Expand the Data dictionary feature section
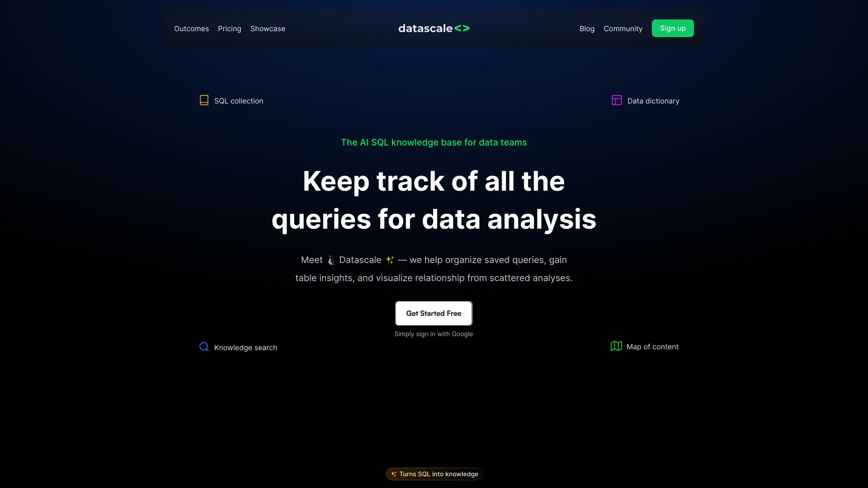 [x=645, y=100]
